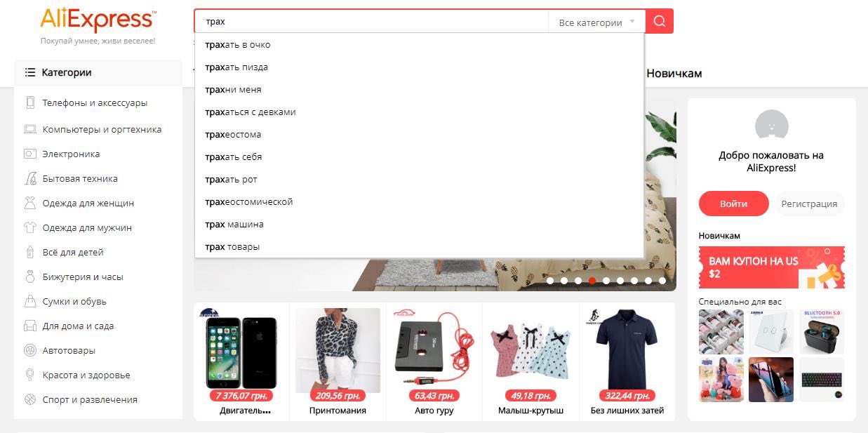
Task: Open the Электроника camera icon
Action: (x=30, y=154)
